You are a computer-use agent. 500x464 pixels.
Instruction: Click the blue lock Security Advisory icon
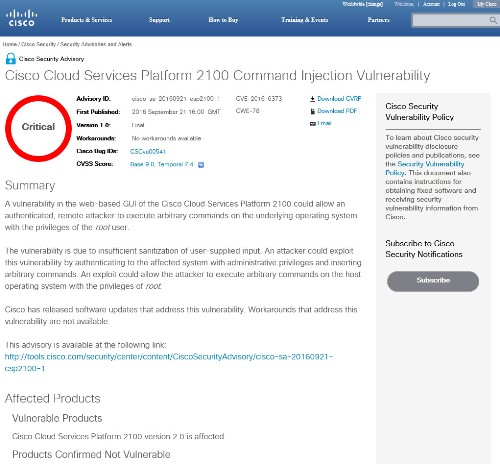(11, 59)
